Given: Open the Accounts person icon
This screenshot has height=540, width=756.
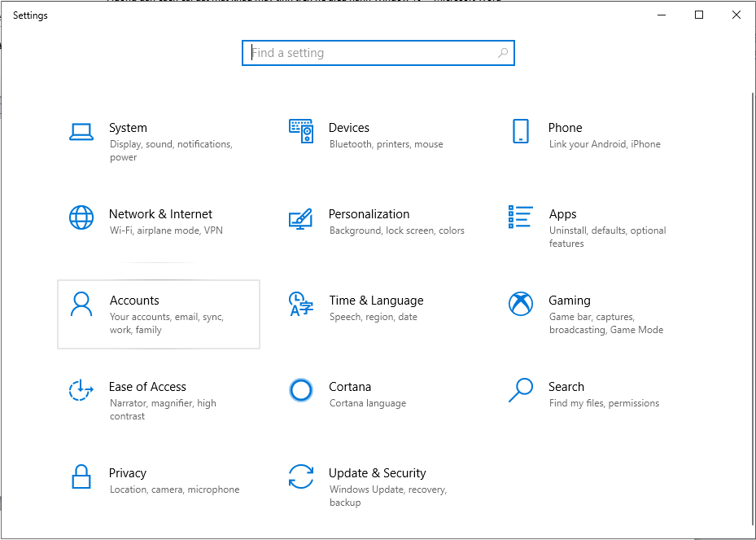Looking at the screenshot, I should point(81,304).
